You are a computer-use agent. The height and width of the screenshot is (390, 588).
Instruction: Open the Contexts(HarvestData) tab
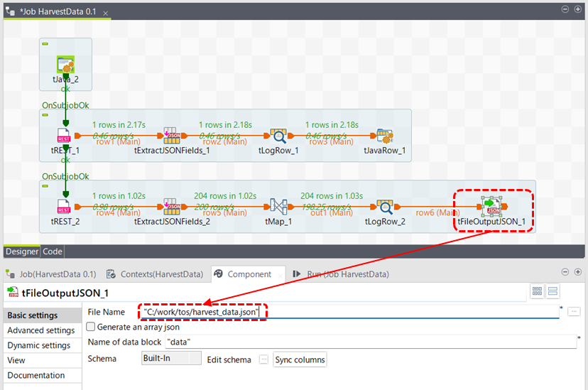pos(155,274)
